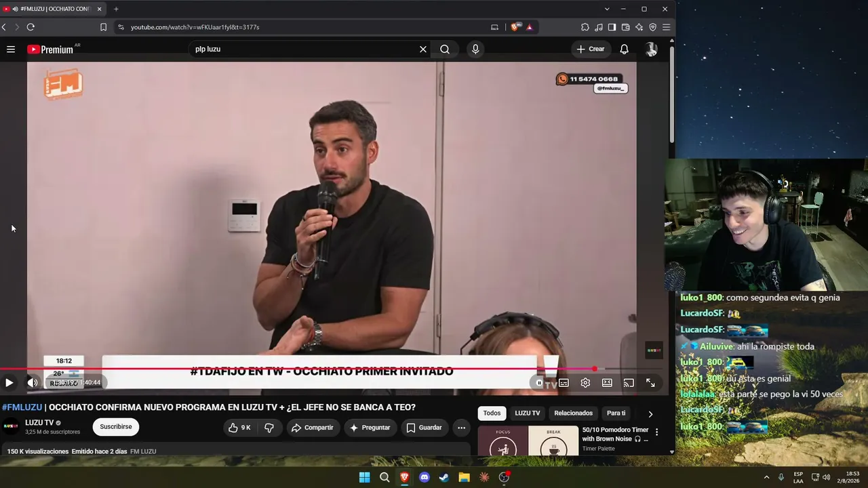868x488 pixels.
Task: Open the #FMLUZU hashtag link
Action: pyautogui.click(x=22, y=407)
